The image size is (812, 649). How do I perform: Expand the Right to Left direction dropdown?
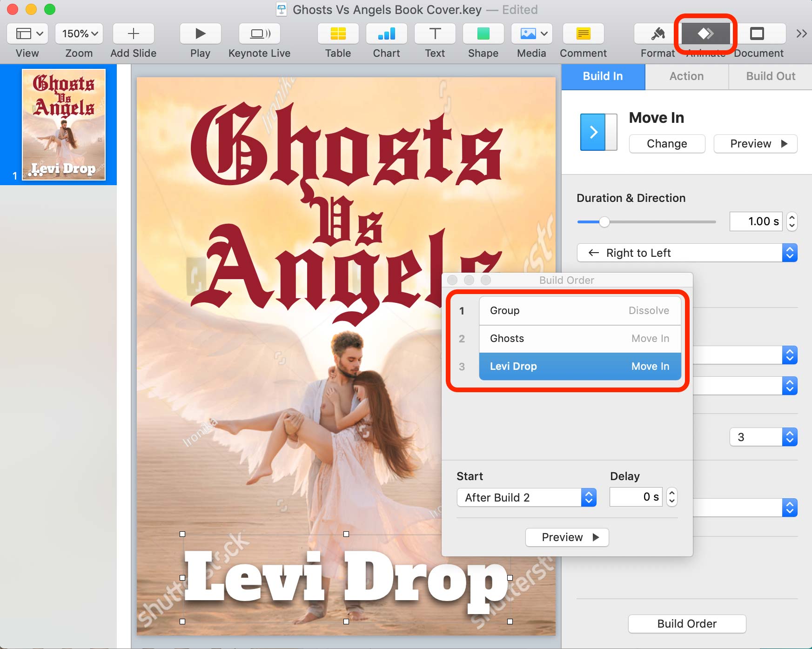pos(687,253)
